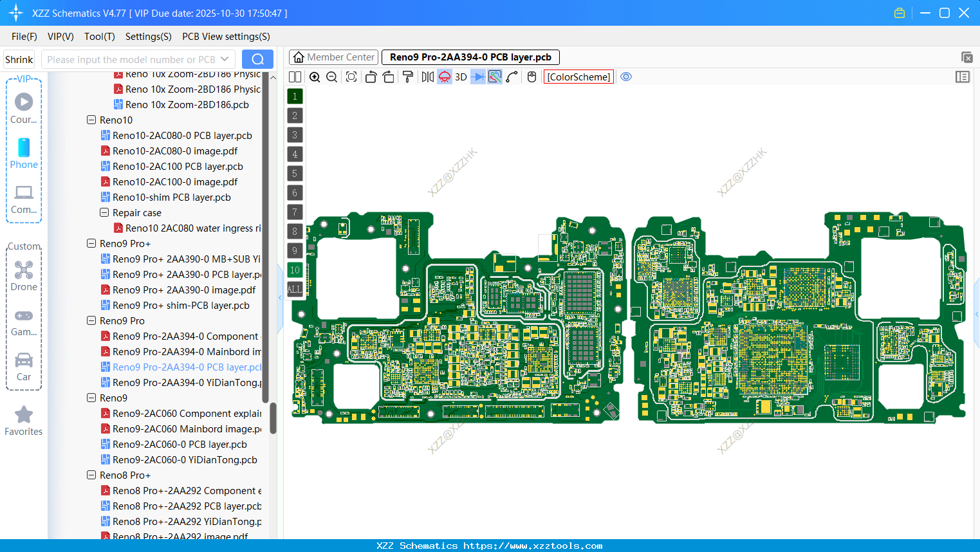Viewport: 980px width, 552px height.
Task: Click the mouse settings icon
Action: pyautogui.click(x=532, y=77)
